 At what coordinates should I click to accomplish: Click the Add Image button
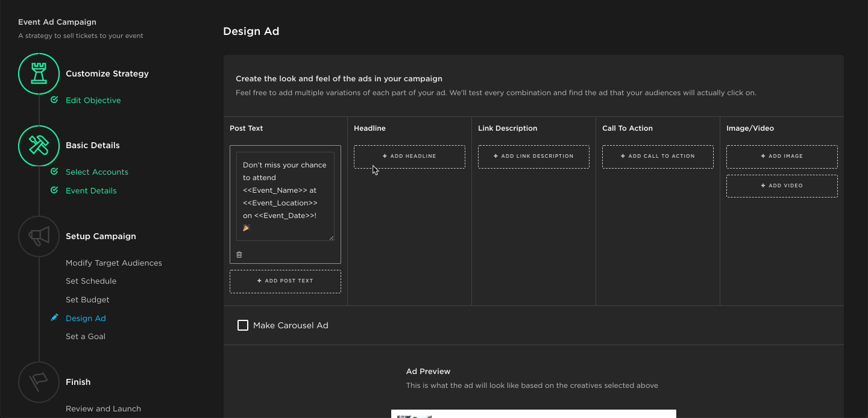point(782,157)
